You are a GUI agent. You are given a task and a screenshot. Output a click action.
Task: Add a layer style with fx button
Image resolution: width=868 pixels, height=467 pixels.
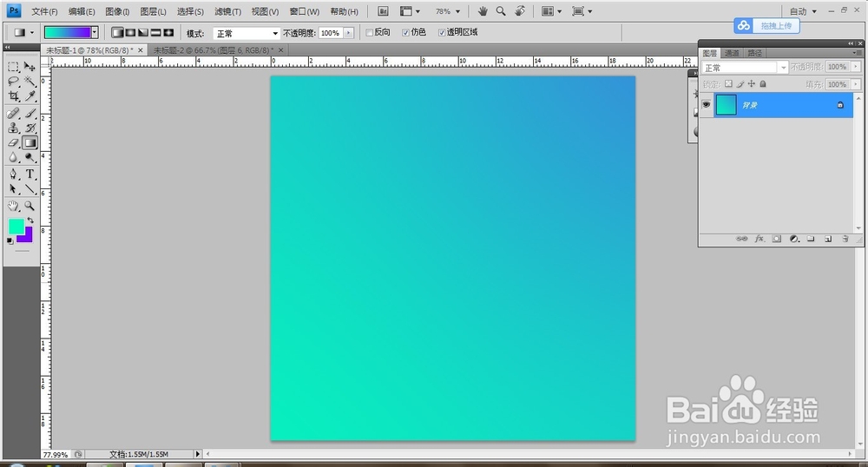[759, 239]
